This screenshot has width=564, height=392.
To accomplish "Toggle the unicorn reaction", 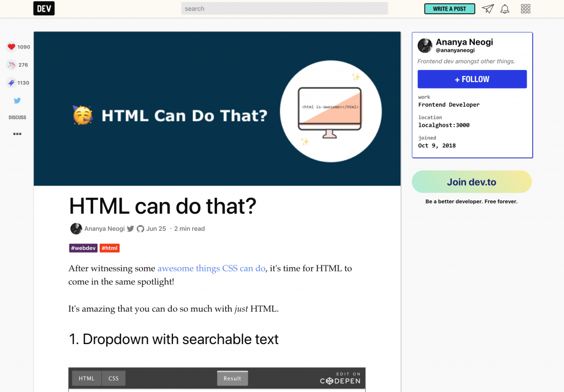I will point(12,64).
